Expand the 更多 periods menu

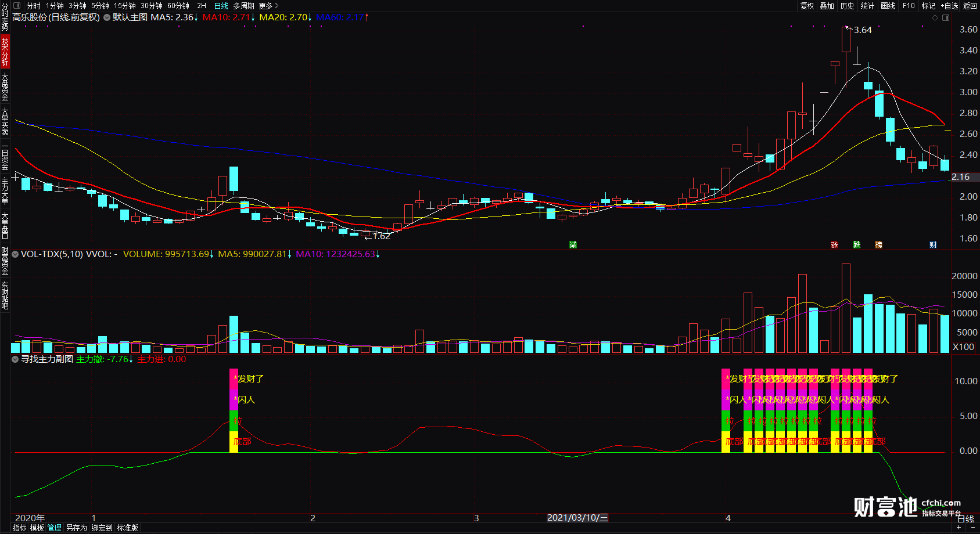pyautogui.click(x=268, y=5)
